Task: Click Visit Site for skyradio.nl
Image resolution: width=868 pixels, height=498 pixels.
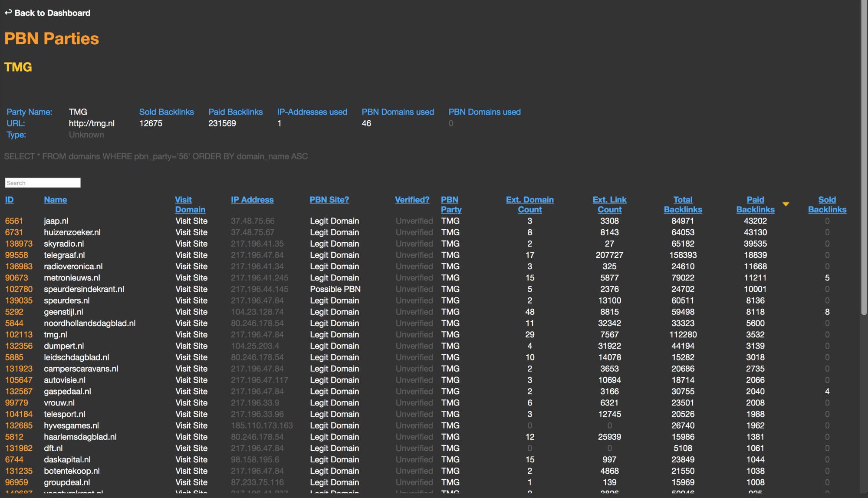Action: 191,244
